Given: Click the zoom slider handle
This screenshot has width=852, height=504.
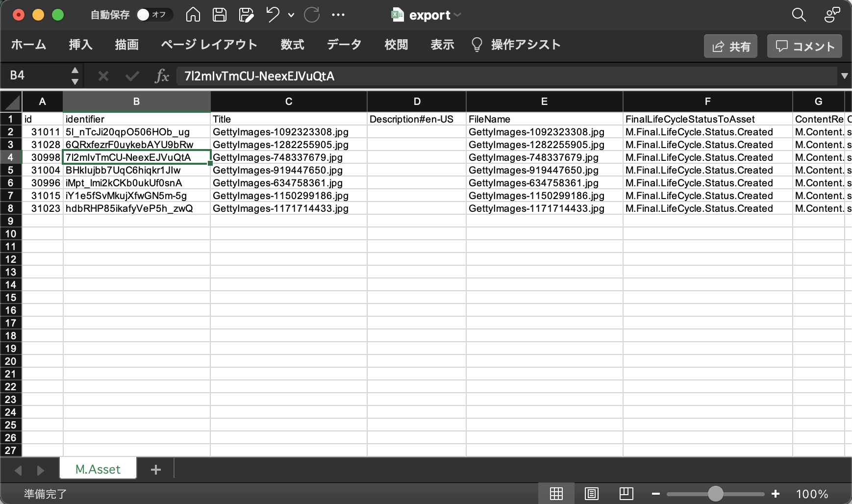Looking at the screenshot, I should [716, 494].
